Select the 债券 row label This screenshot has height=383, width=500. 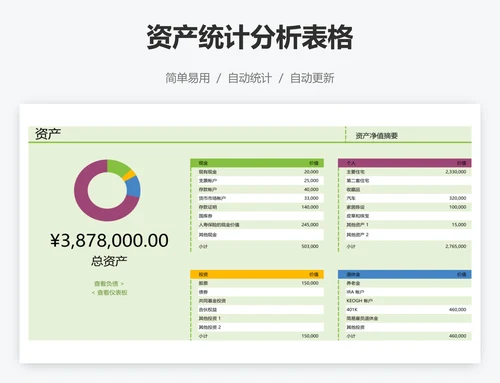pos(203,292)
